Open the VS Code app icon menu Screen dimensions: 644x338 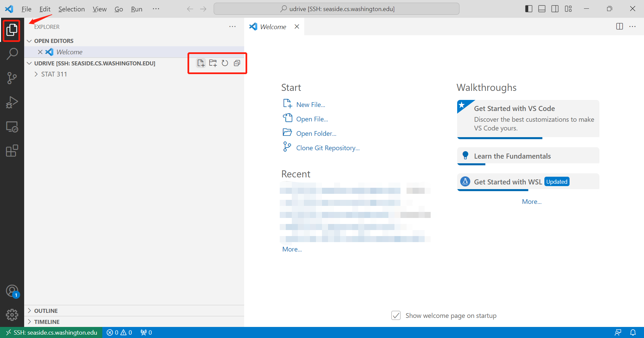tap(9, 9)
